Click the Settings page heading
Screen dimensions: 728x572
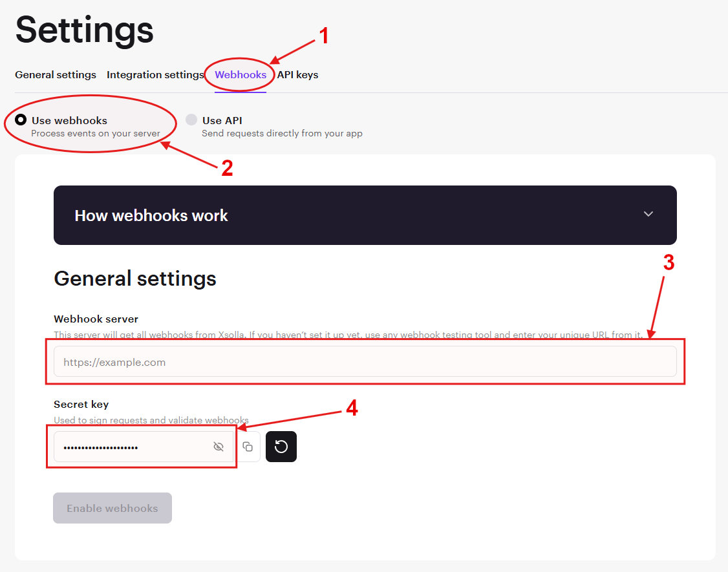(x=84, y=30)
